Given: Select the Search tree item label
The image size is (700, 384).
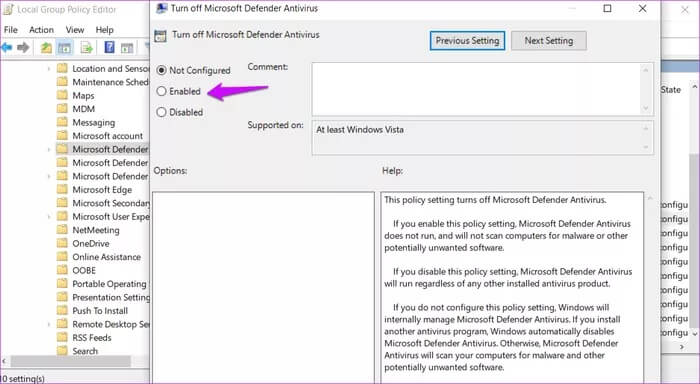Looking at the screenshot, I should [85, 351].
